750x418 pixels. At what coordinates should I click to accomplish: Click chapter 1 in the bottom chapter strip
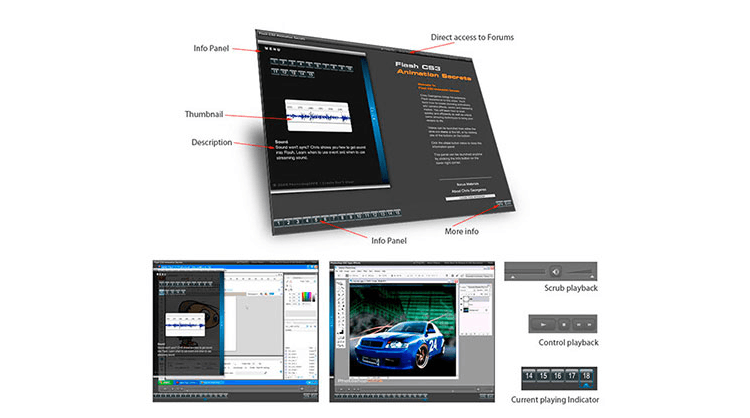(278, 223)
